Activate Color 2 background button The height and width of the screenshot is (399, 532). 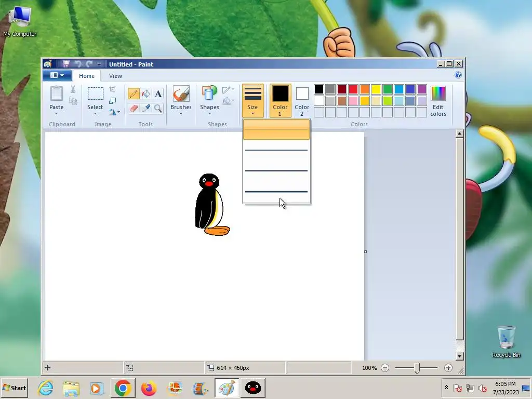click(x=302, y=101)
